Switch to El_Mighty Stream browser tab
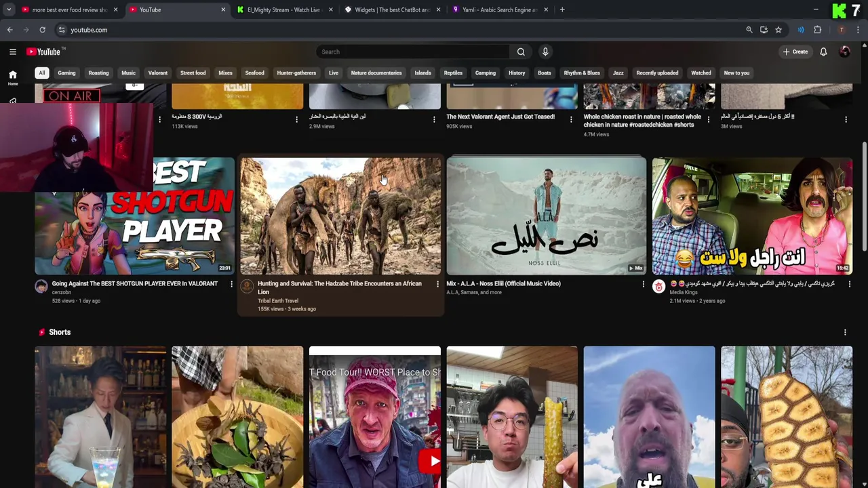Image resolution: width=868 pixels, height=488 pixels. point(284,9)
